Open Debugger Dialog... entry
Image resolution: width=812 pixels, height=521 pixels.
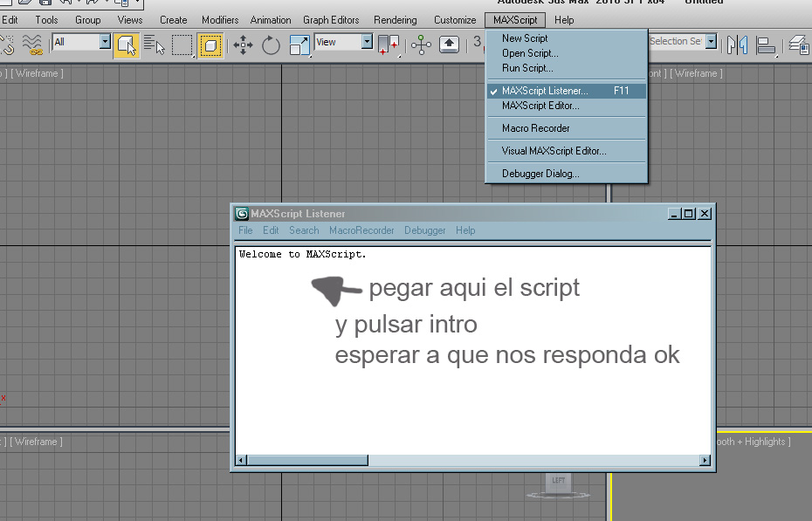pyautogui.click(x=567, y=174)
